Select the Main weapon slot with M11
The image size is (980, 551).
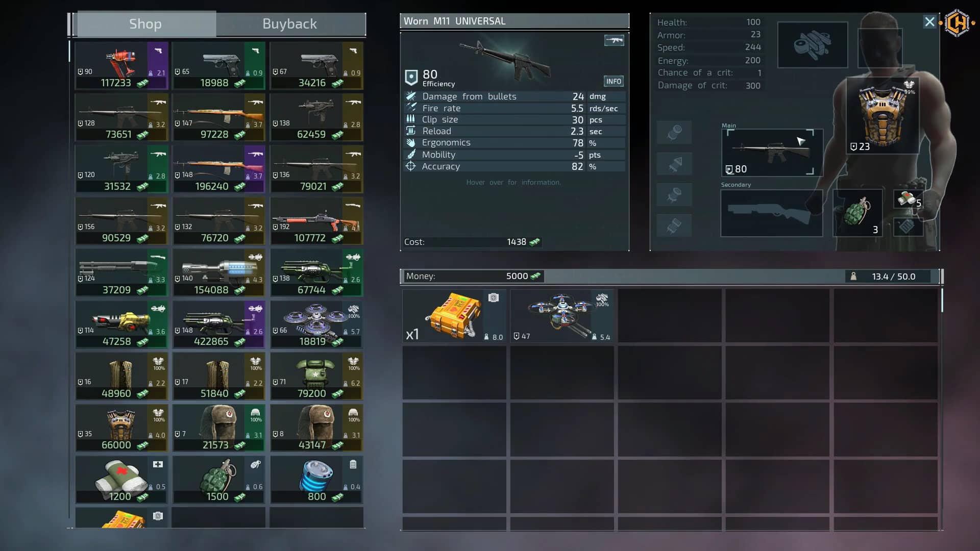(x=771, y=152)
